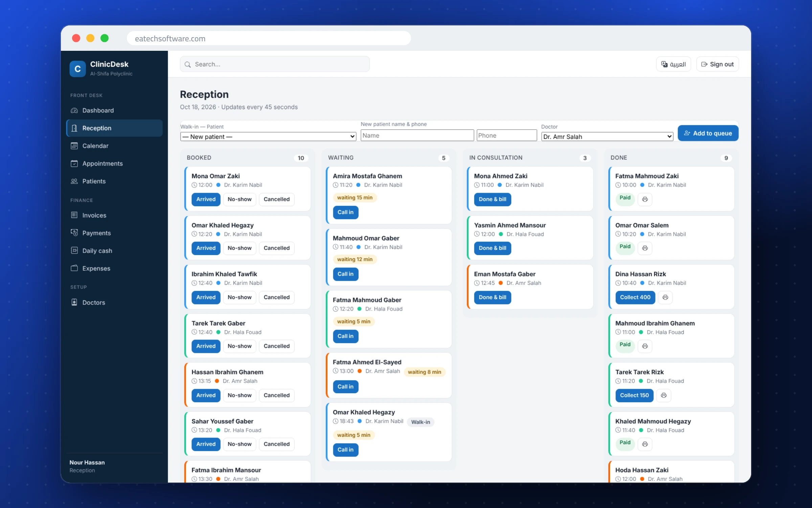
Task: Click Collect 400 for Dina Hassan Rizk
Action: click(x=635, y=297)
